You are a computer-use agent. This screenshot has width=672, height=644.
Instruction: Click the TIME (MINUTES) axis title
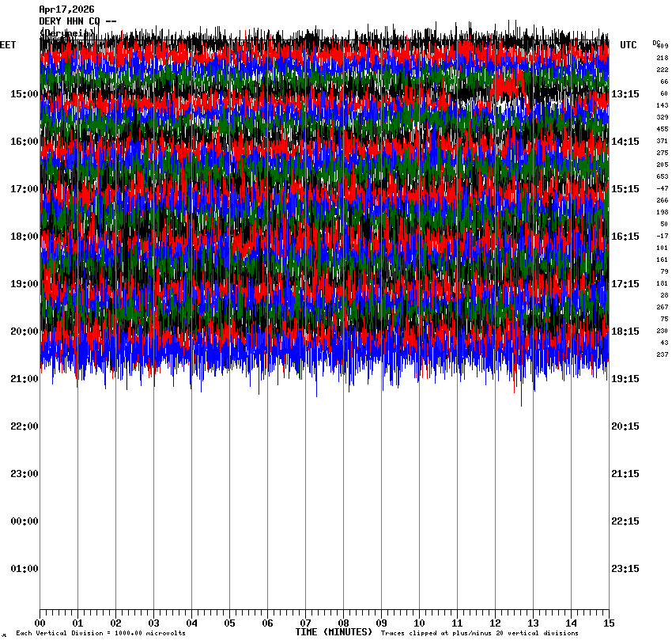coord(334,632)
